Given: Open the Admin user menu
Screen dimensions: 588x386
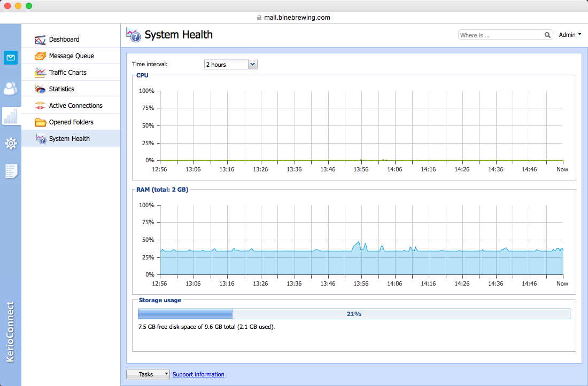Looking at the screenshot, I should [570, 35].
